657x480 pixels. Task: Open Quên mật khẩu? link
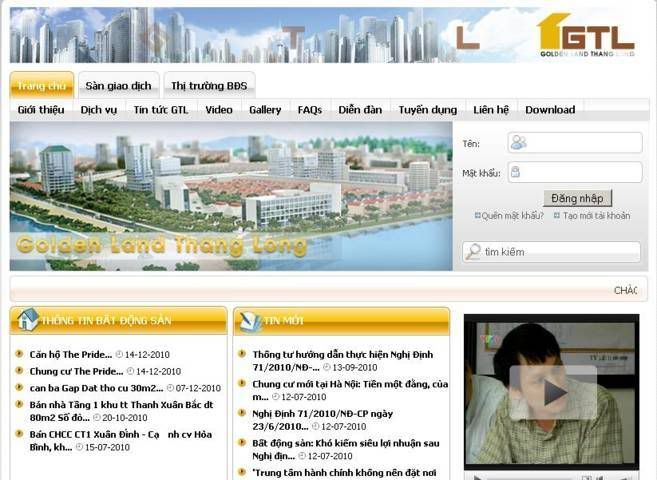512,216
